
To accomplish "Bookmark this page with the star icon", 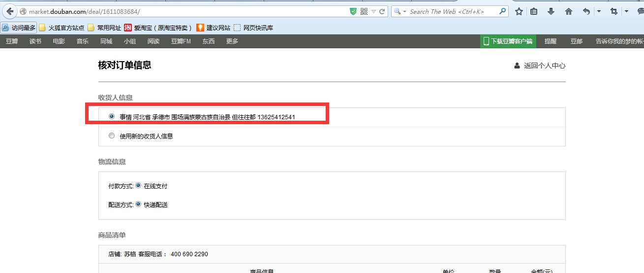I will [519, 11].
